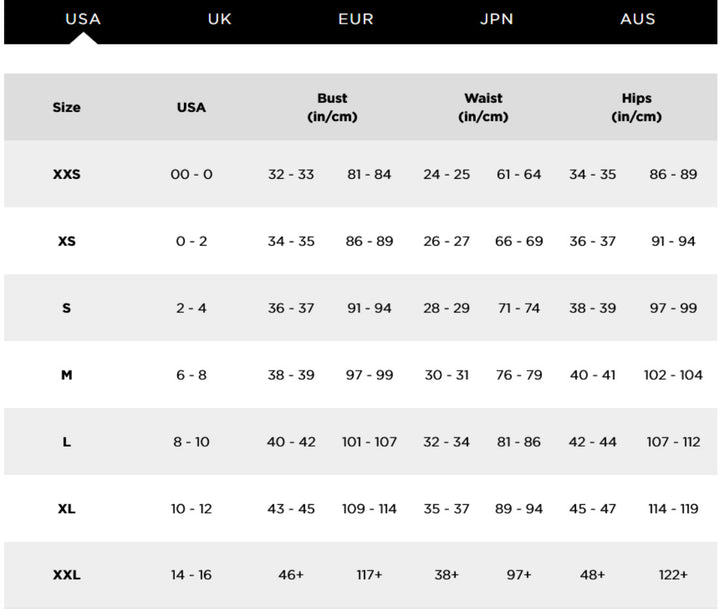Select the active USA tab

tap(82, 19)
